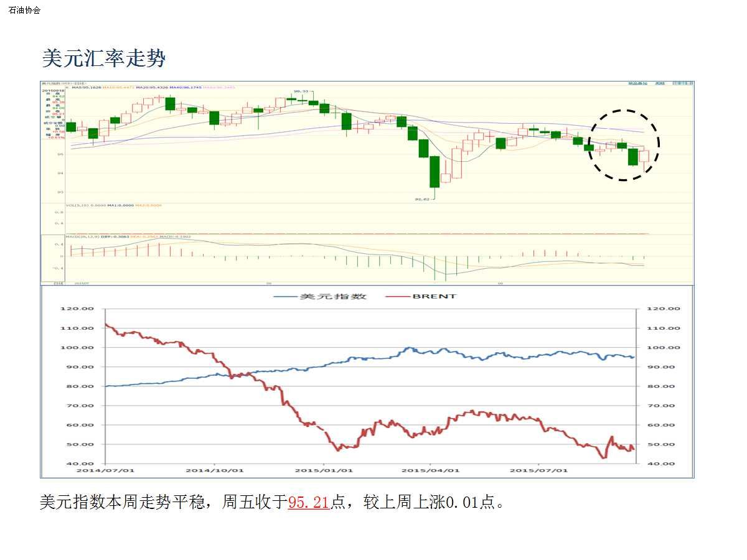
Task: Click the 2015/07/01 date axis label
Action: pyautogui.click(x=538, y=470)
